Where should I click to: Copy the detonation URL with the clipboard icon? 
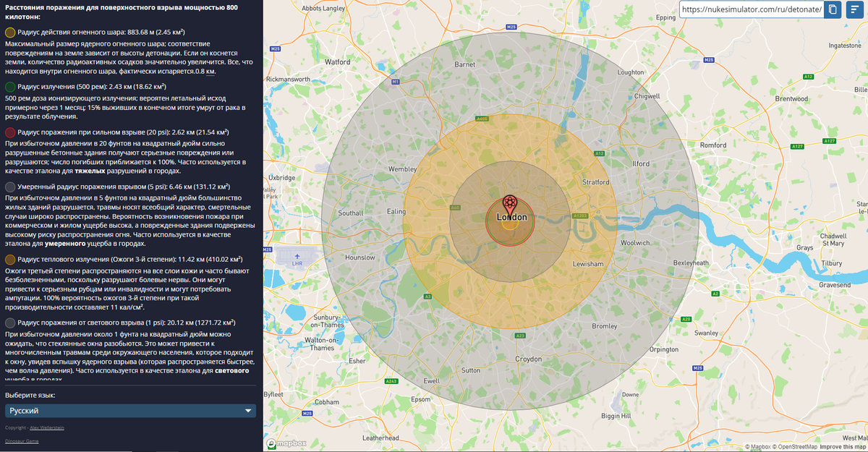[833, 9]
